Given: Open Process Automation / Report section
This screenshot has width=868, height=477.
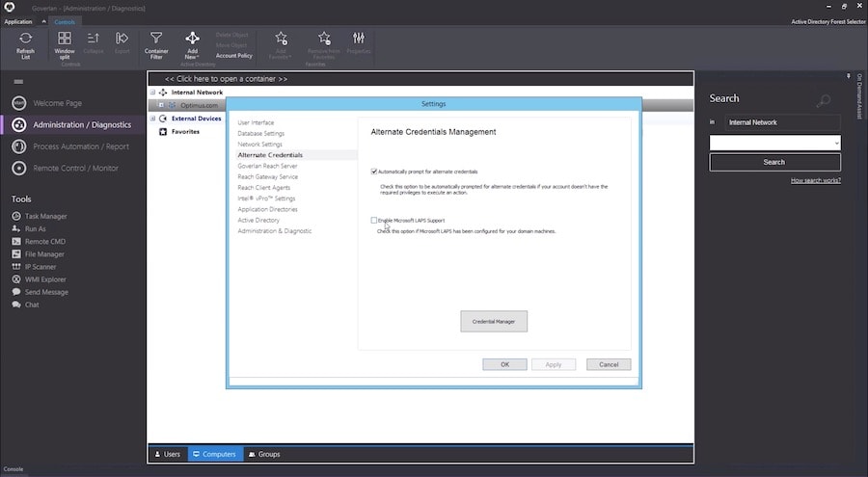Looking at the screenshot, I should [70, 146].
